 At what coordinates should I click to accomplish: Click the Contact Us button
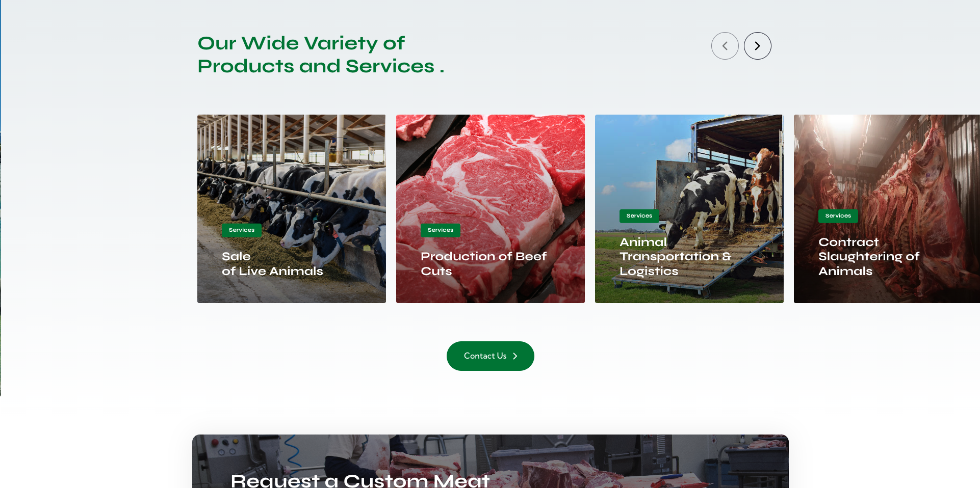490,356
